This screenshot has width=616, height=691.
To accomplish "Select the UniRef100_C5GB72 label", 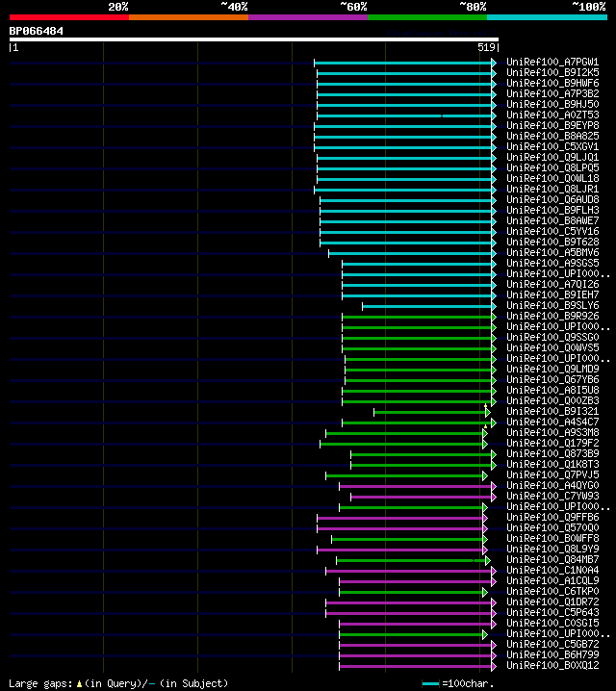I will (x=552, y=644).
